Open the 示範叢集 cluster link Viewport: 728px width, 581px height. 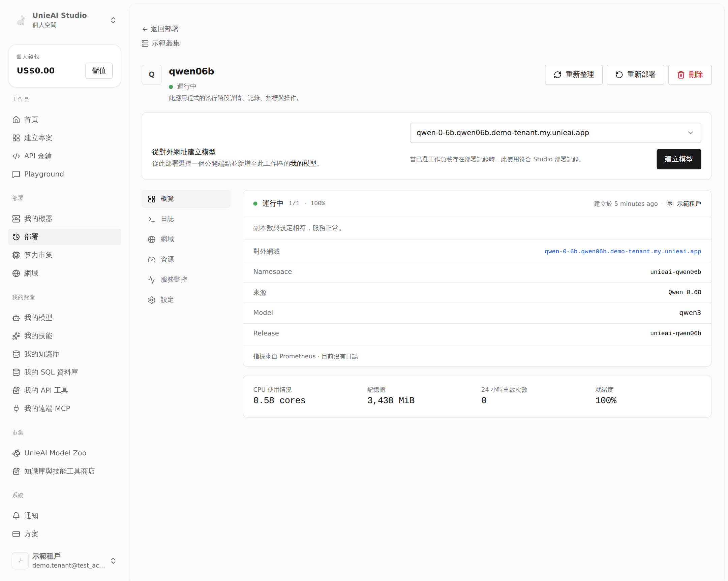pyautogui.click(x=161, y=43)
